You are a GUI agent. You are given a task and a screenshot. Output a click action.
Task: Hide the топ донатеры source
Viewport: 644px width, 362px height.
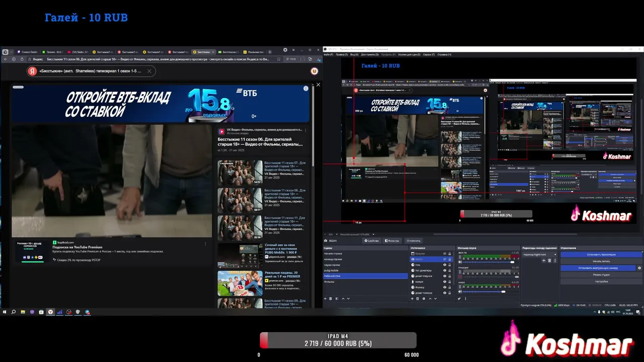tap(445, 270)
